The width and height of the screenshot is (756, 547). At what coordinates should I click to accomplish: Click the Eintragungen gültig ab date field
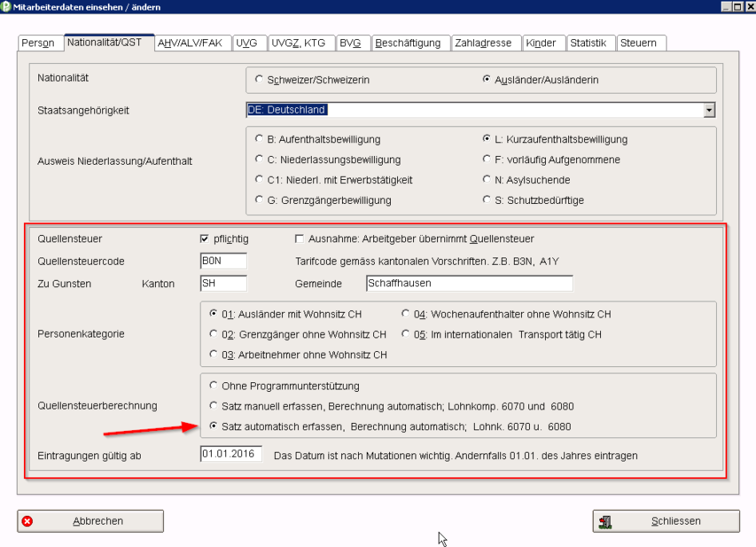click(x=231, y=455)
